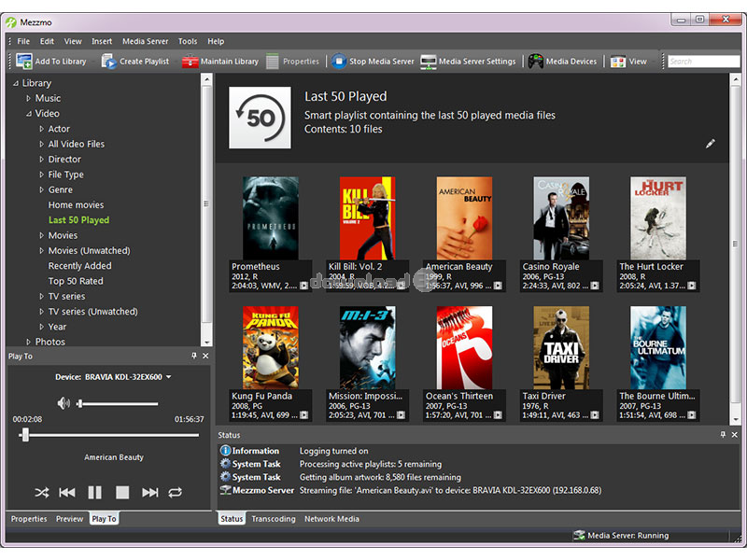
Task: Click the speaker volume icon
Action: click(63, 403)
